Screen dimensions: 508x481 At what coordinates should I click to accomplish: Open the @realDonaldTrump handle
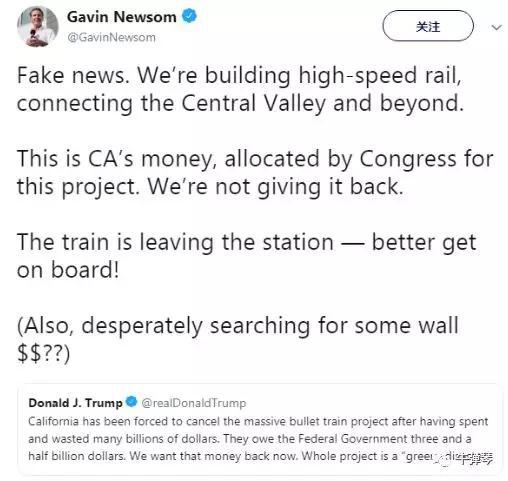[x=194, y=403]
